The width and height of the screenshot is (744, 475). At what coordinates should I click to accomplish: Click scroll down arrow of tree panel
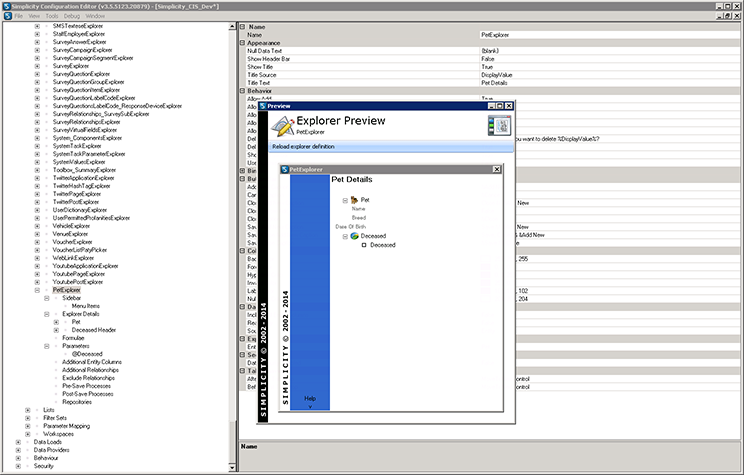pyautogui.click(x=232, y=468)
